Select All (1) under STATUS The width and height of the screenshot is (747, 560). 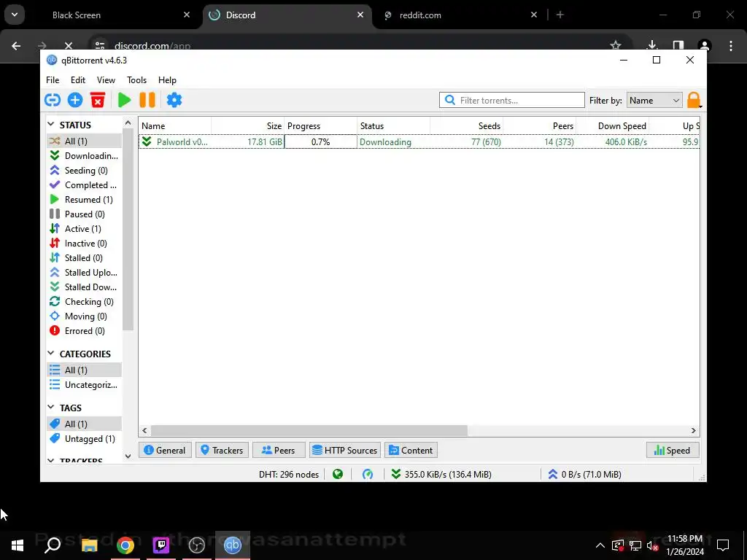click(x=85, y=141)
